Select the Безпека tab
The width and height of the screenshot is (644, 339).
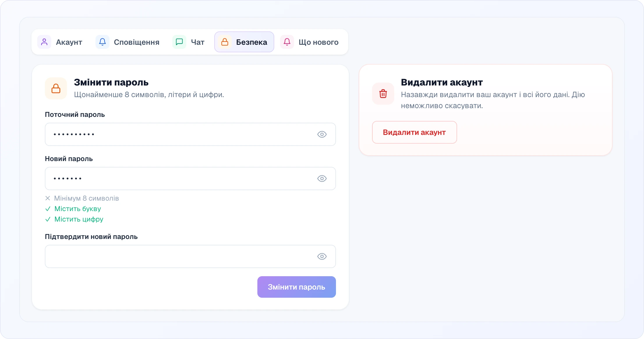tap(244, 42)
